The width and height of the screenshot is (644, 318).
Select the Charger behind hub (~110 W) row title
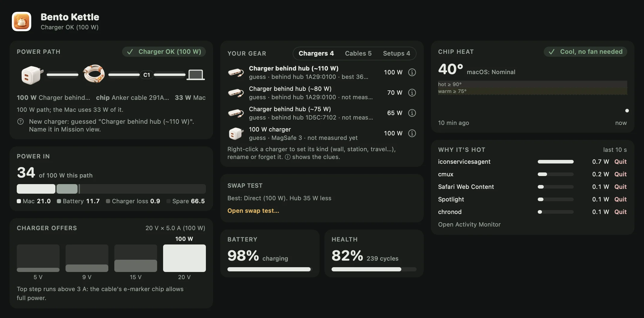click(294, 68)
